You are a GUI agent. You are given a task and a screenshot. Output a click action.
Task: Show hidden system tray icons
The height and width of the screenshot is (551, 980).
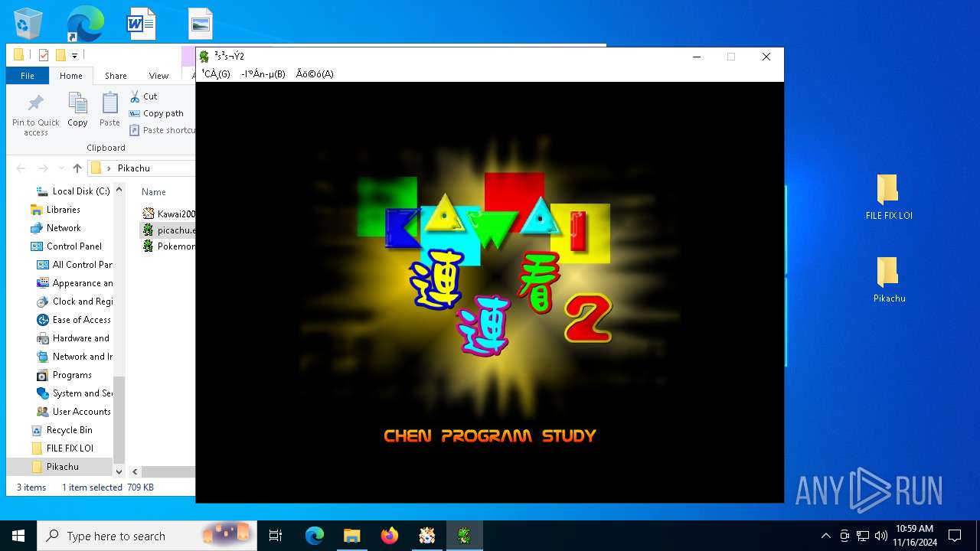pos(825,536)
